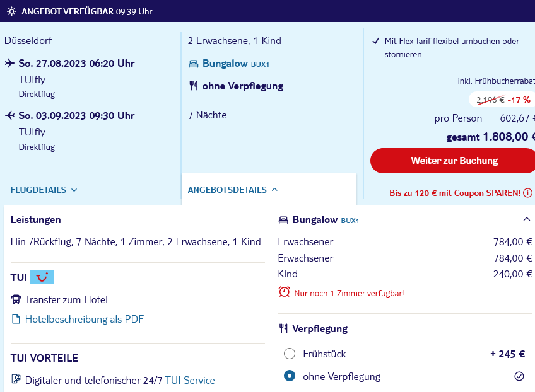The width and height of the screenshot is (535, 392).
Task: Collapse the Bungalow price breakdown chevron
Action: coord(526,219)
